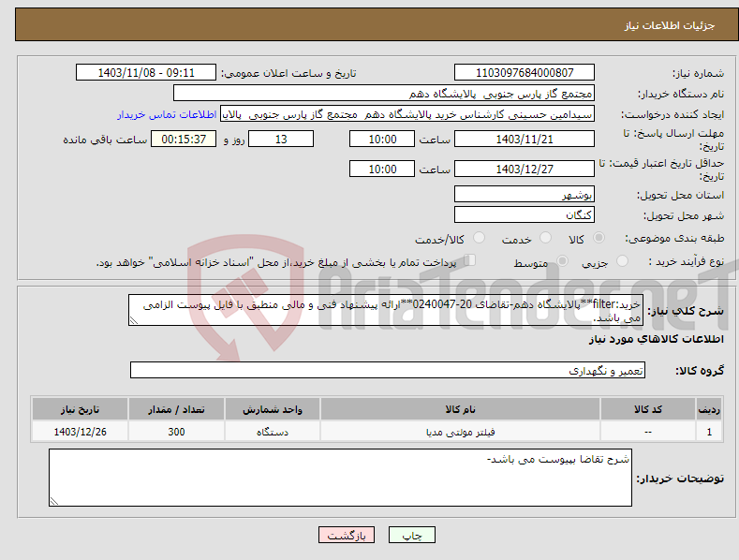739x560 pixels.
Task: Click the buyer organization name field
Action: coord(384,93)
